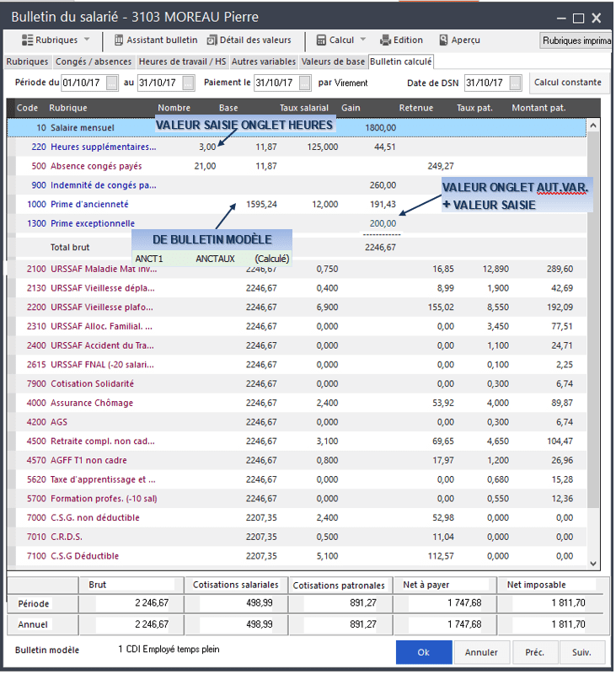Expand the Calcul dropdown arrow

pos(363,40)
